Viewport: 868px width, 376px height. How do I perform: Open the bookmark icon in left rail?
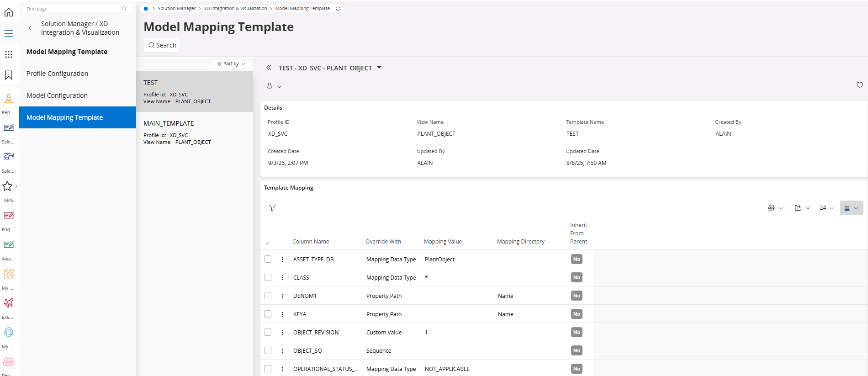pyautogui.click(x=9, y=75)
